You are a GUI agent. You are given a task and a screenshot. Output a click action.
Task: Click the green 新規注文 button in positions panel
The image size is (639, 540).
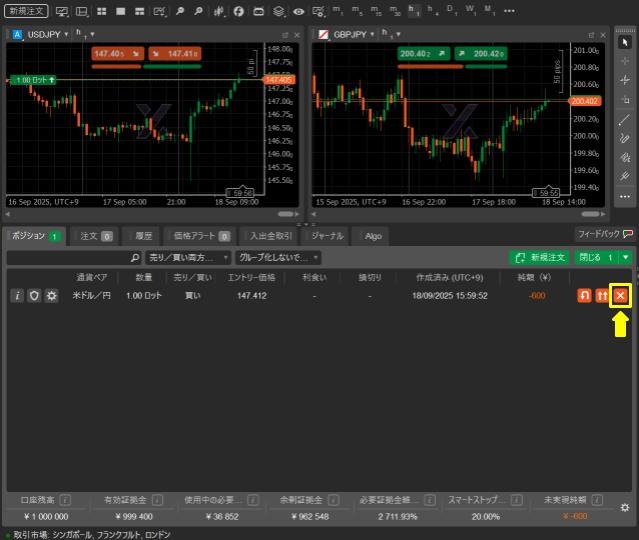(x=539, y=258)
